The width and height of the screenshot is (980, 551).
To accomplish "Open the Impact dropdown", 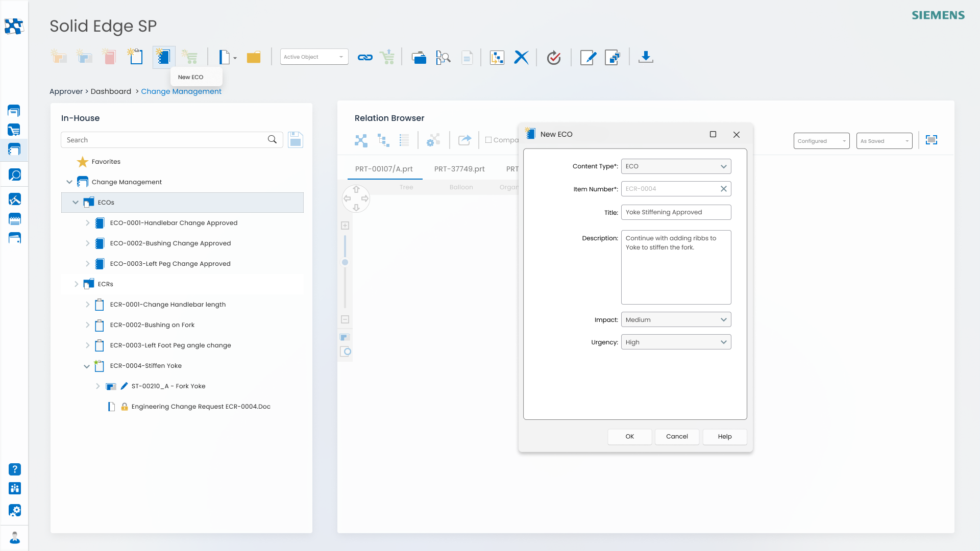I will pyautogui.click(x=676, y=320).
